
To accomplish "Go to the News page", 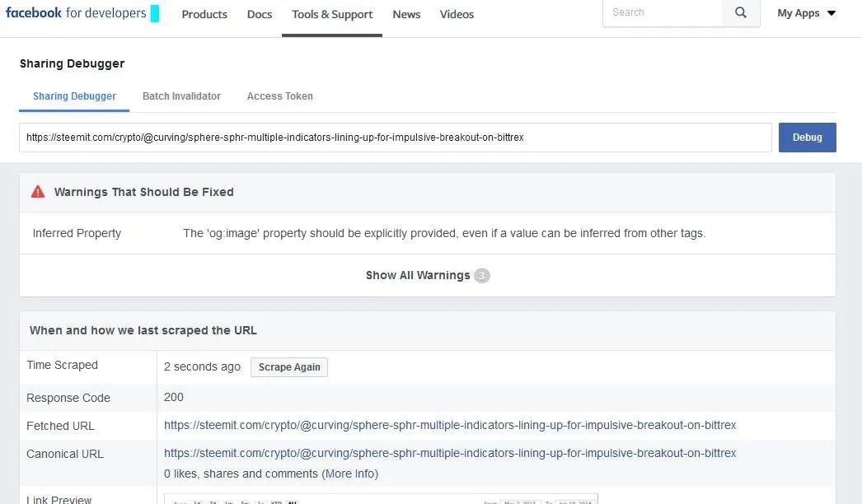I will click(406, 14).
